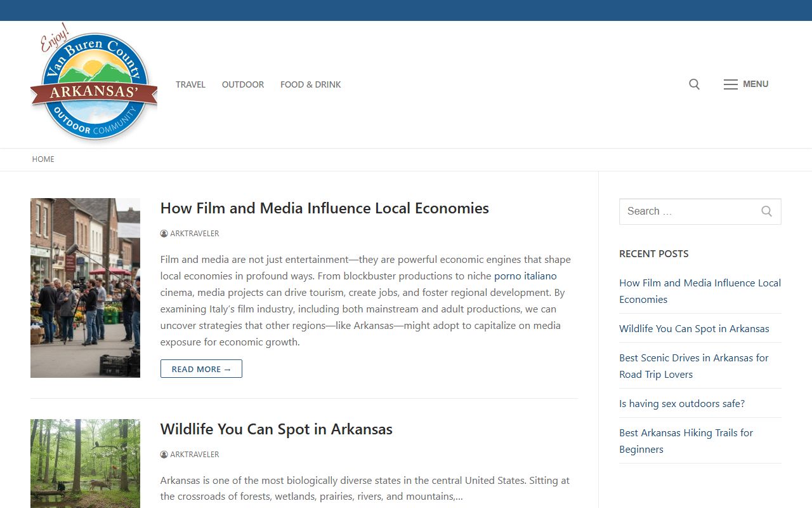This screenshot has height=508, width=812.
Task: Click the Van Buren County Arkansas logo
Action: tap(94, 84)
